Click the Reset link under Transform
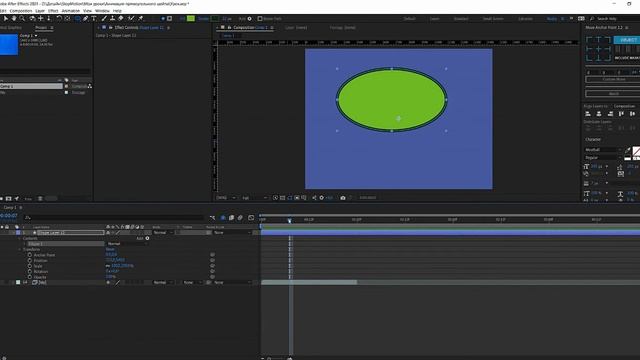Image resolution: width=640 pixels, height=360 pixels. (110, 249)
